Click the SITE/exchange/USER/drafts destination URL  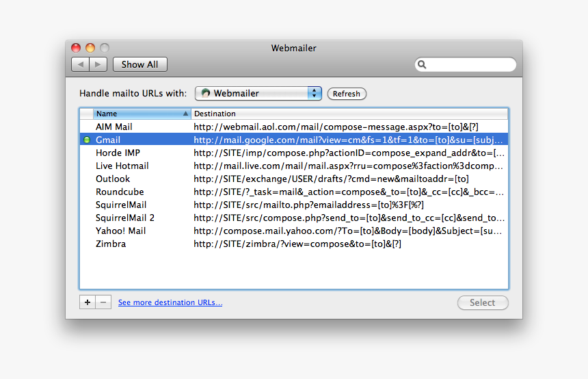tap(331, 179)
